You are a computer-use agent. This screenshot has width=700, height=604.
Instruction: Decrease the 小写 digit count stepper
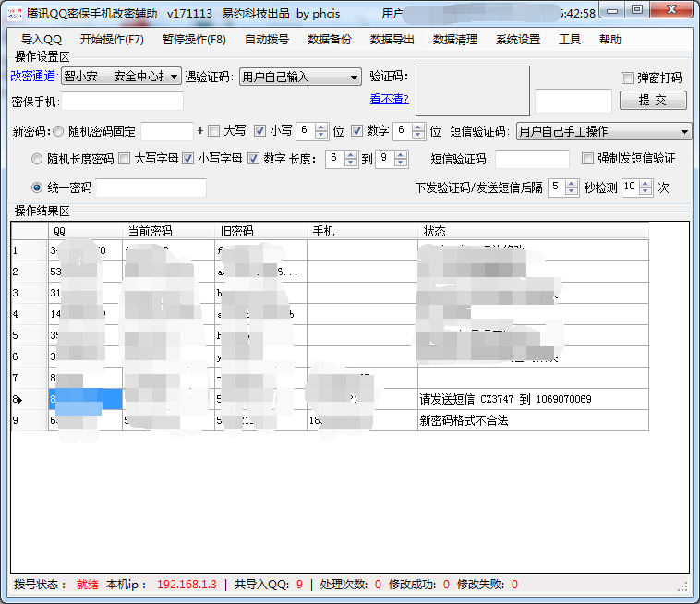tap(321, 136)
